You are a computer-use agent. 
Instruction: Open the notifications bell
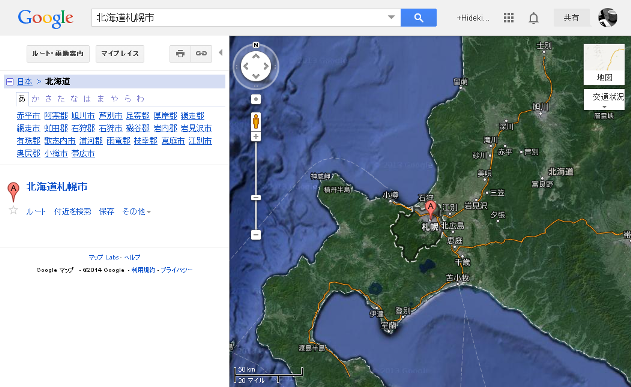(534, 18)
